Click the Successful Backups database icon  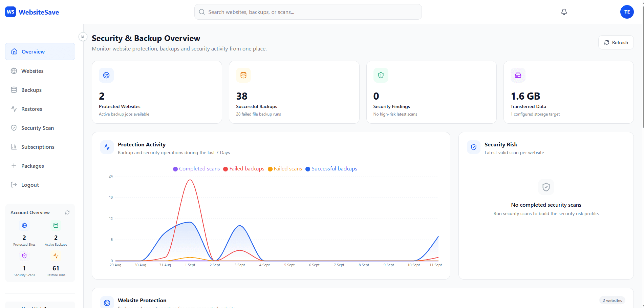click(243, 75)
